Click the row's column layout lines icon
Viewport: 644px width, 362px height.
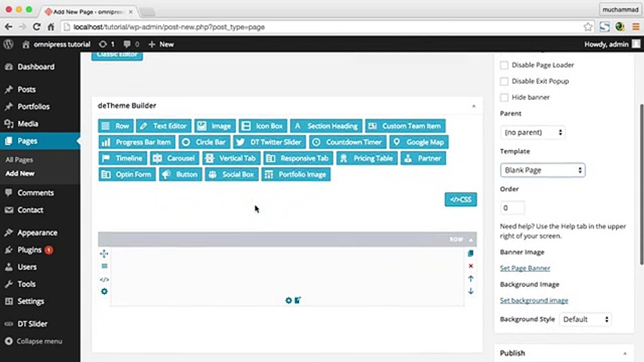coord(104,266)
